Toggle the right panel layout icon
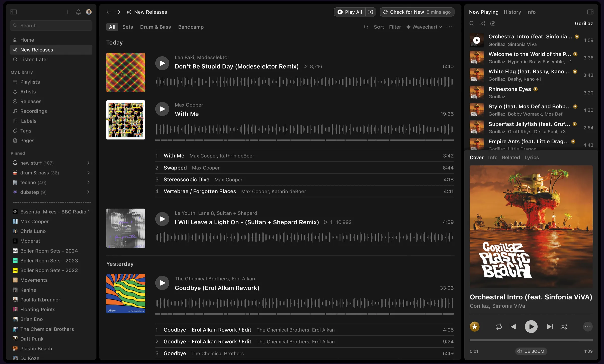604x364 pixels. pyautogui.click(x=590, y=12)
